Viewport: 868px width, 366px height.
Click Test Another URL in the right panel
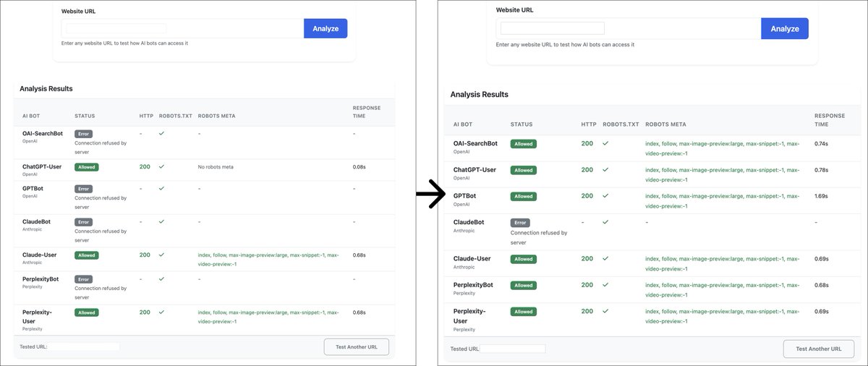click(819, 349)
